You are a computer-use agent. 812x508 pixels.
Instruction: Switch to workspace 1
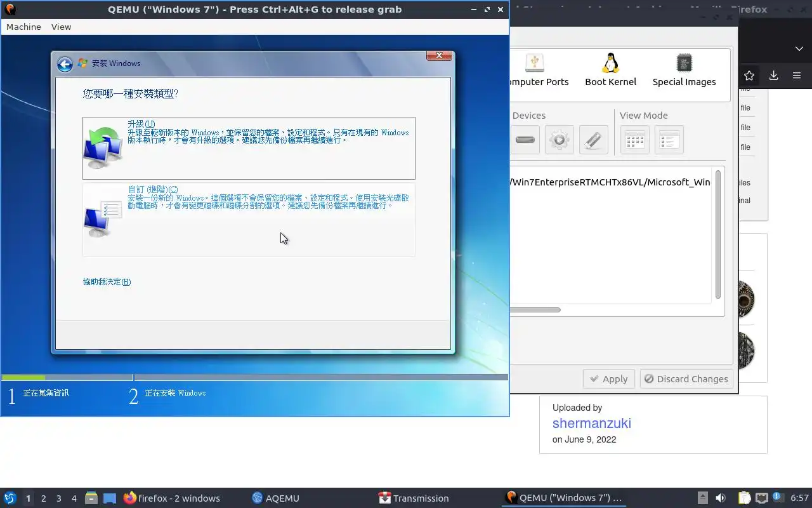tap(28, 498)
